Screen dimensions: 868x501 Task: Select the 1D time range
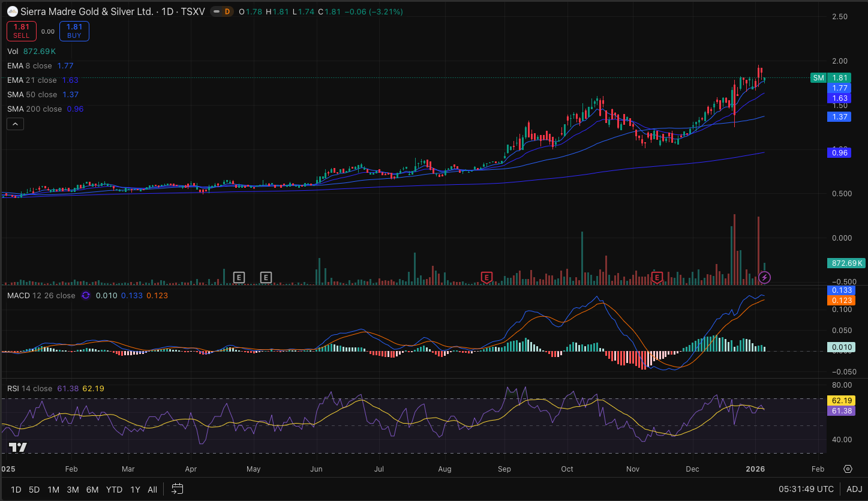coord(16,490)
